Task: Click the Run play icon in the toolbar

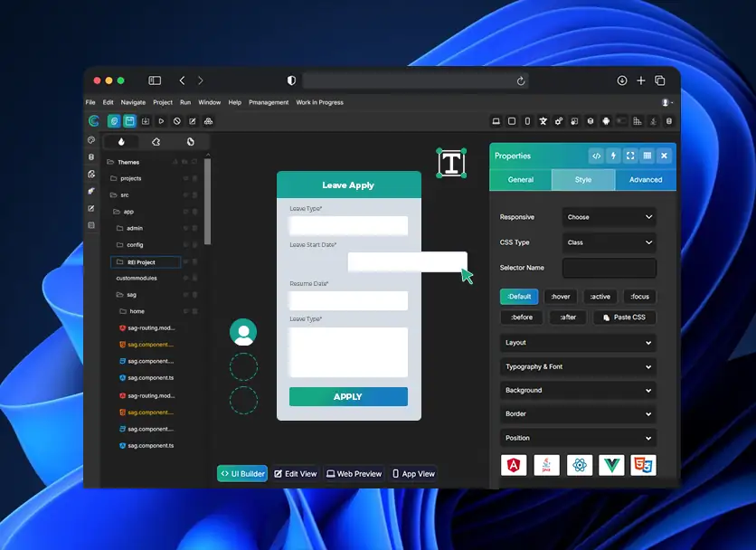Action: [161, 121]
